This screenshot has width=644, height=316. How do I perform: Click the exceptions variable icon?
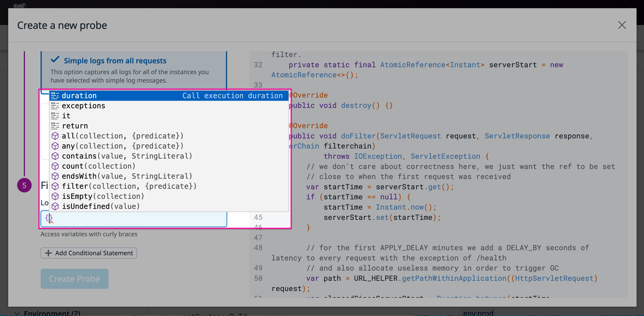click(55, 106)
